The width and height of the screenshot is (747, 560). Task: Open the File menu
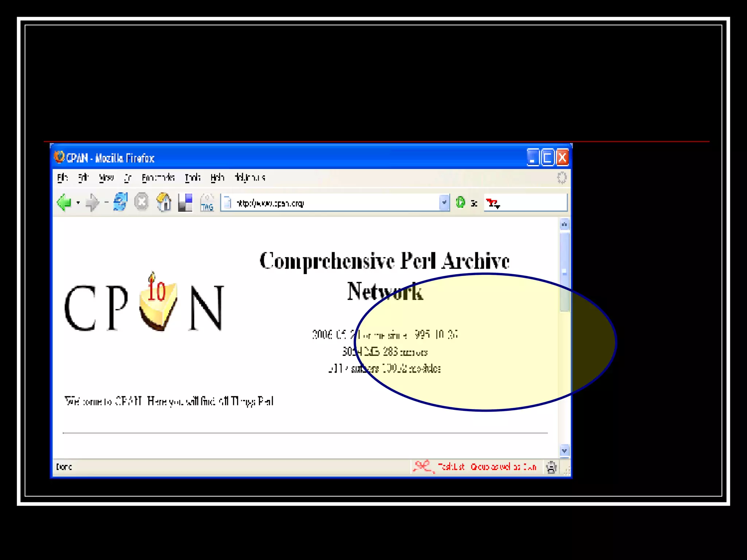62,178
